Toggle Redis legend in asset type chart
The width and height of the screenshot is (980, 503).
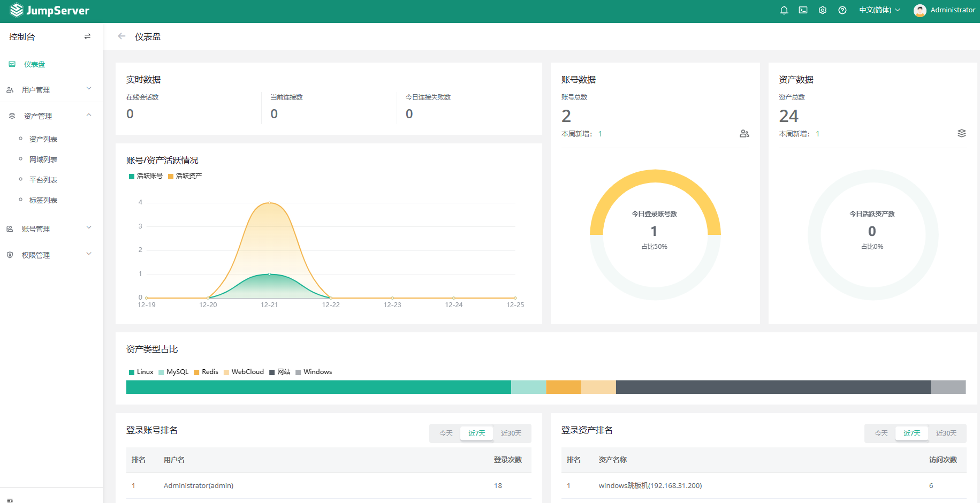206,372
